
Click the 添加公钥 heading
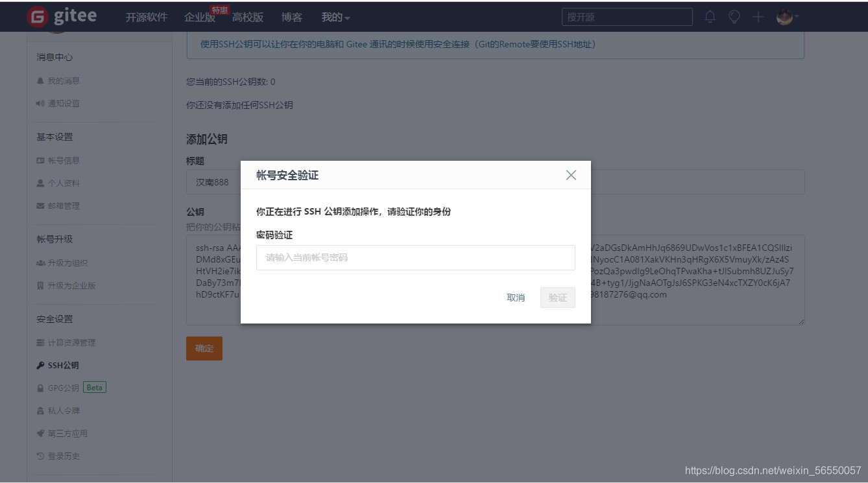pyautogui.click(x=207, y=139)
